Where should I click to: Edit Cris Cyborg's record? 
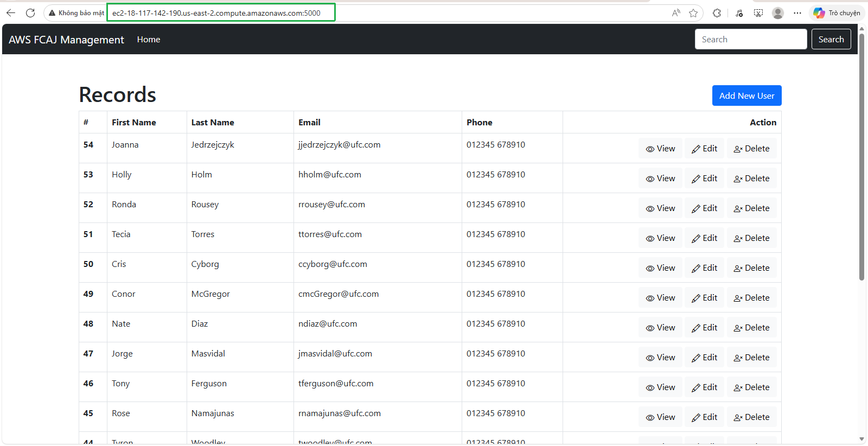tap(704, 268)
